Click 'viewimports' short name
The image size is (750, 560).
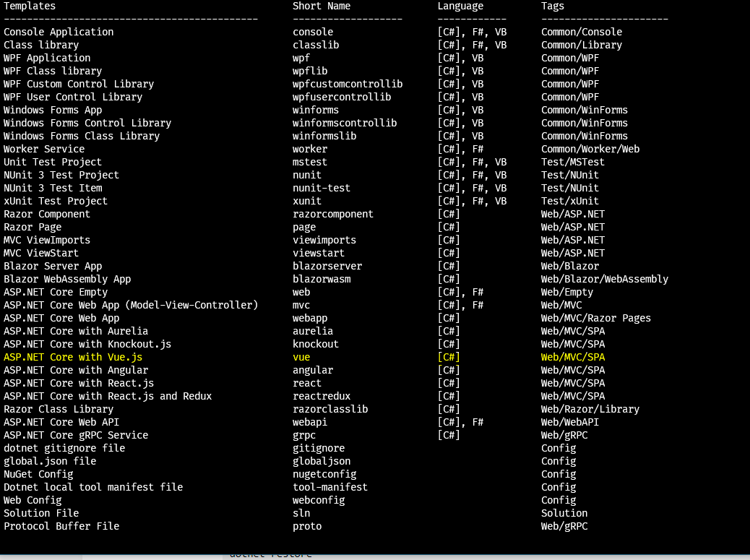coord(324,240)
